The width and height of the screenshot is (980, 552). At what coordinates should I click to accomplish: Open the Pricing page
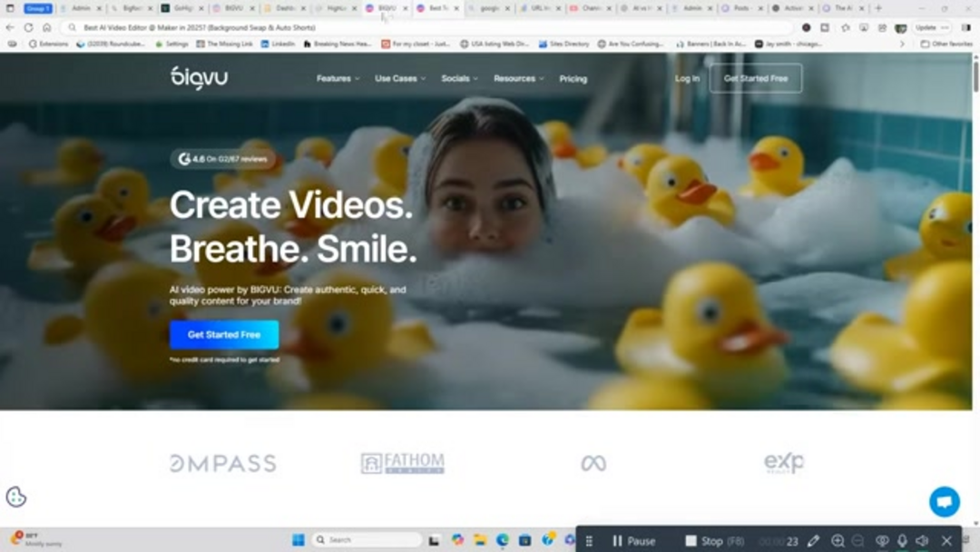pos(573,79)
